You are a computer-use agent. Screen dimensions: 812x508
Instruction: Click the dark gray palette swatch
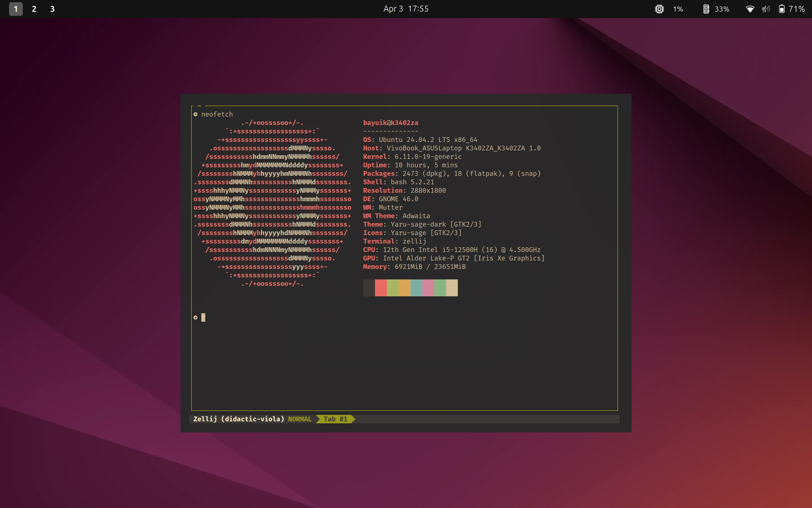[369, 288]
